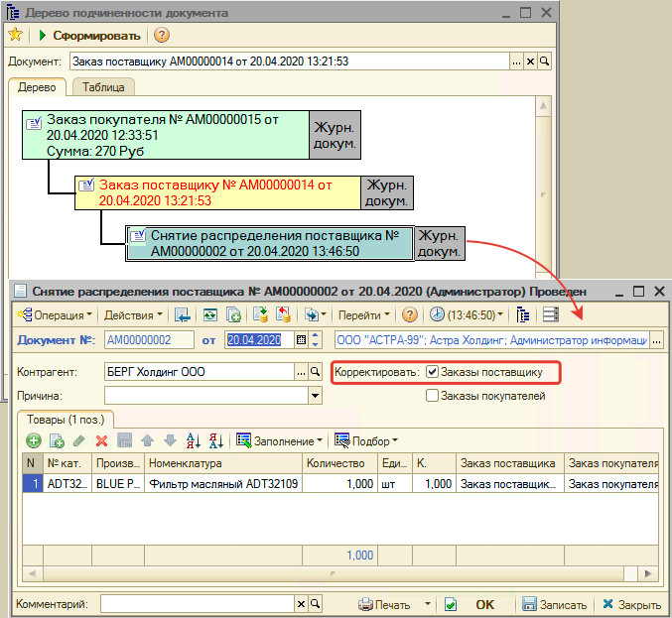Click cell Фильтр масляный ADT32109

pyautogui.click(x=223, y=484)
